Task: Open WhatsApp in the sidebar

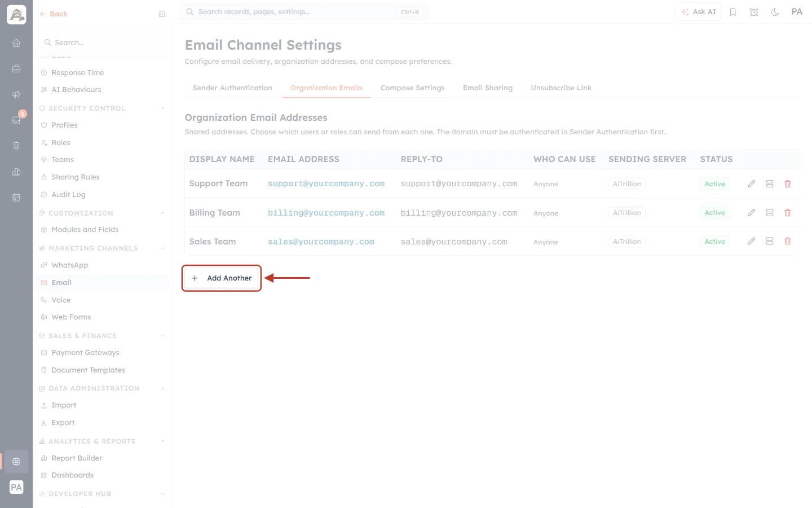Action: (69, 265)
